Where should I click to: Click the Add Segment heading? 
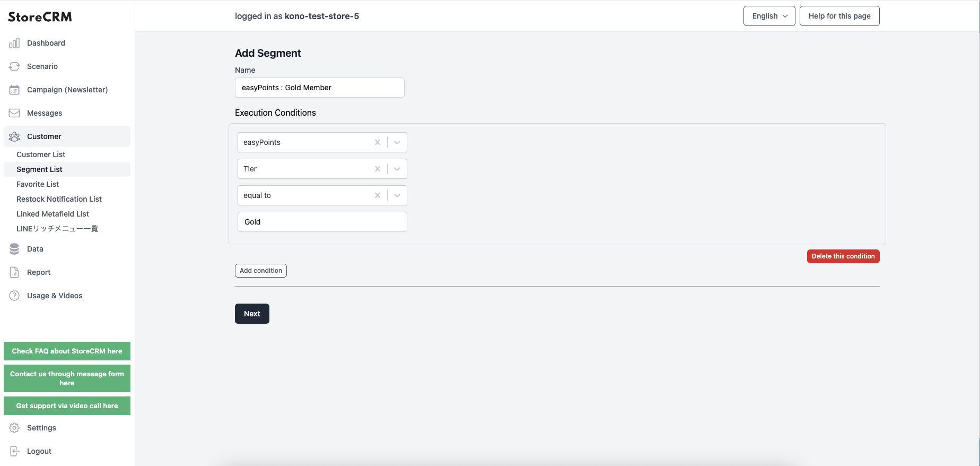pos(268,53)
